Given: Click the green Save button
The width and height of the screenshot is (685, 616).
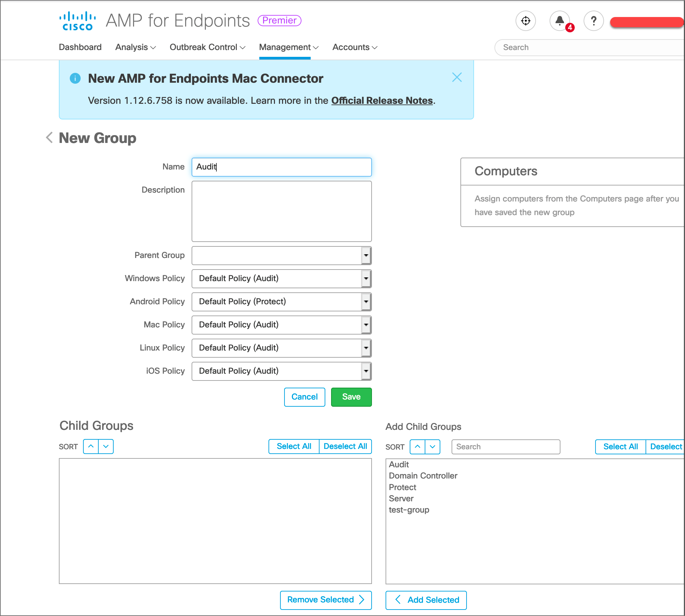Looking at the screenshot, I should pyautogui.click(x=351, y=397).
